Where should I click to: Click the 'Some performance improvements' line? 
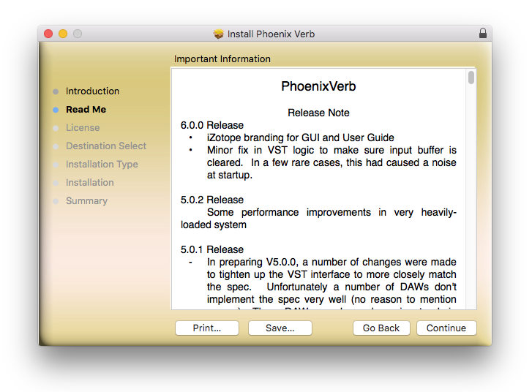[331, 212]
